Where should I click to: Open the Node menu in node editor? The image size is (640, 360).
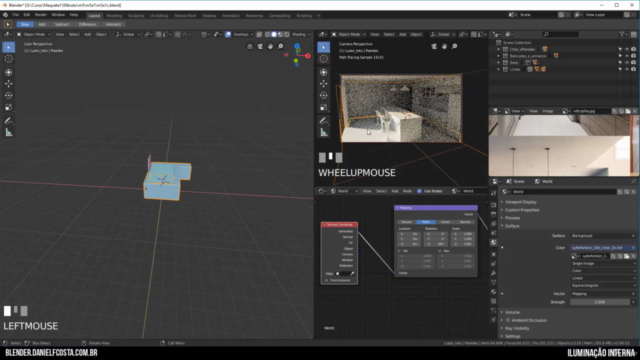407,191
